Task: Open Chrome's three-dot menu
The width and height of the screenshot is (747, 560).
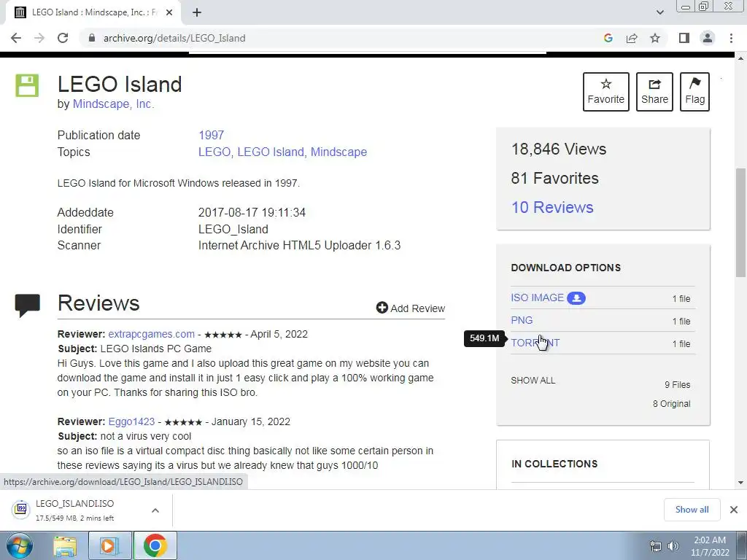Action: coord(731,38)
